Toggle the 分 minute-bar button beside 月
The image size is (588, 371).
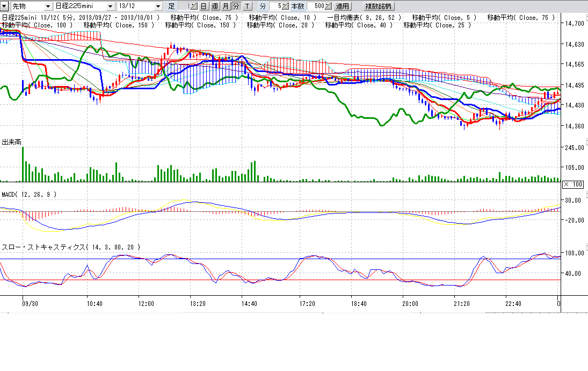pyautogui.click(x=235, y=6)
